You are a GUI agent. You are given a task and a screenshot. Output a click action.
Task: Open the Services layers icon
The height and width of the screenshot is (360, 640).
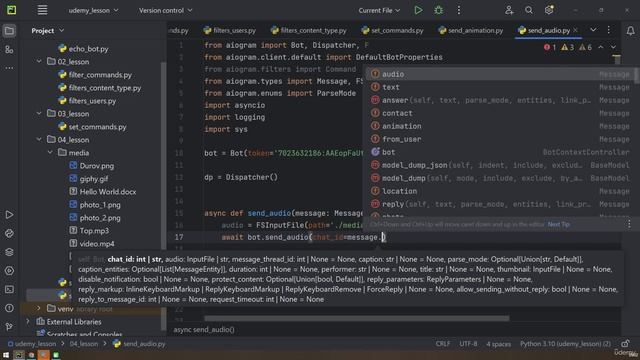click(x=9, y=252)
